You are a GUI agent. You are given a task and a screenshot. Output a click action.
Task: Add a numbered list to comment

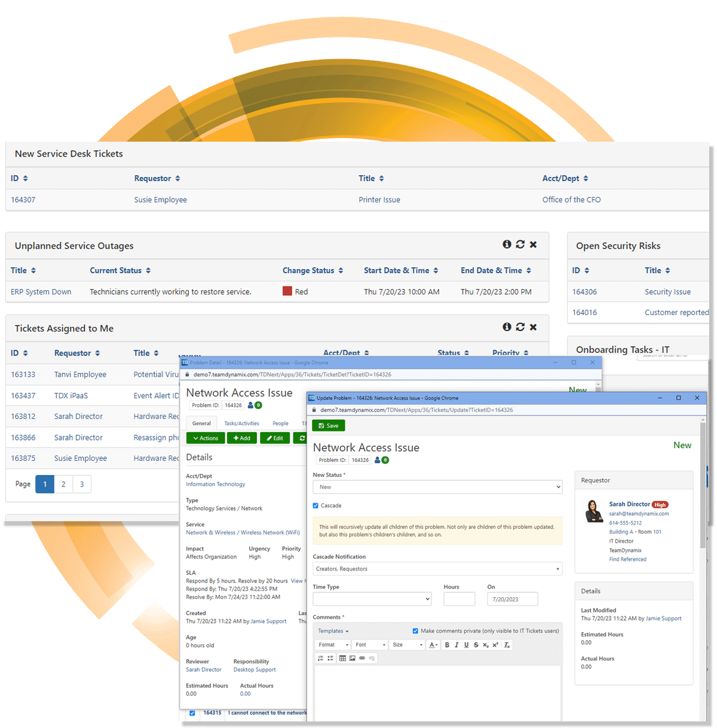pyautogui.click(x=320, y=658)
